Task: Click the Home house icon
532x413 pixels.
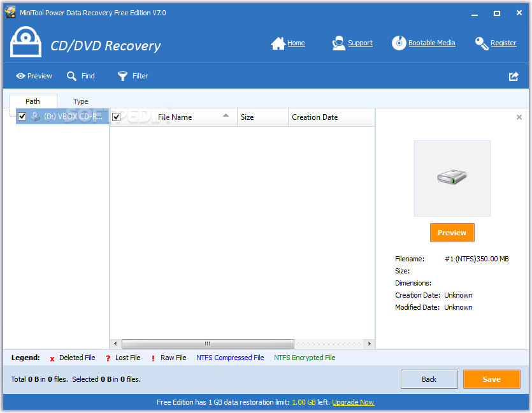Action: tap(278, 43)
